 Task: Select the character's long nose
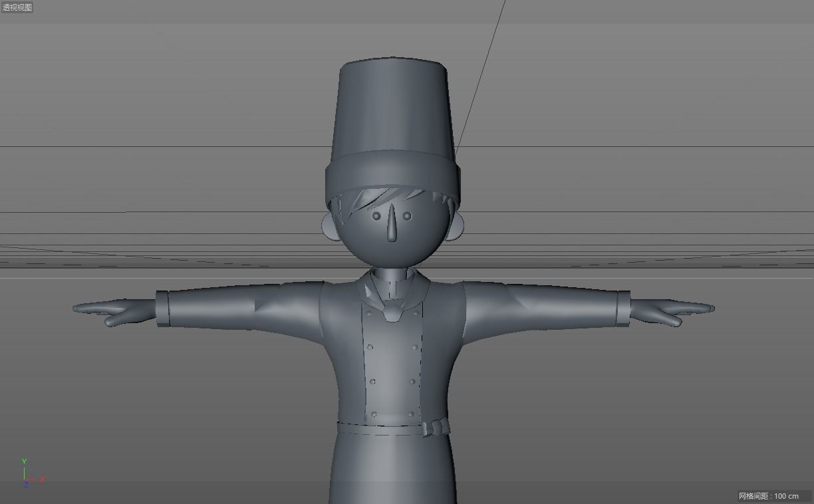[392, 223]
